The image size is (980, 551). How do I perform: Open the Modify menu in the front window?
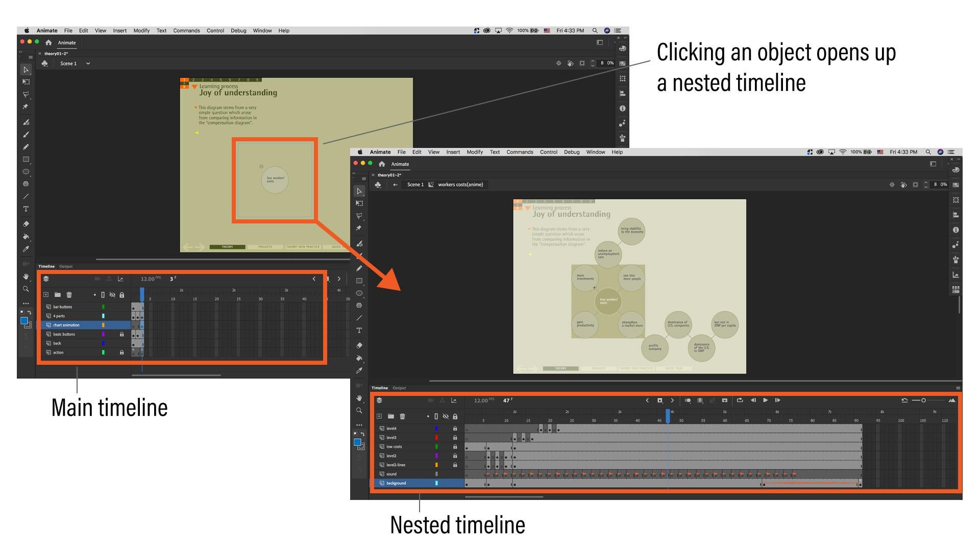pyautogui.click(x=475, y=152)
